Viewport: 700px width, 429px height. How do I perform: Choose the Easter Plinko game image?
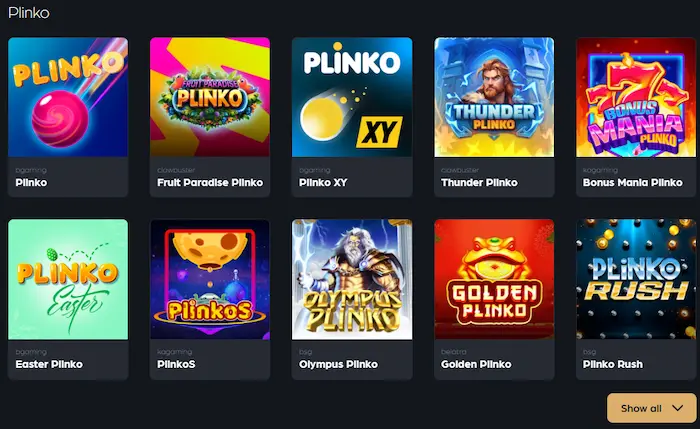pos(68,279)
